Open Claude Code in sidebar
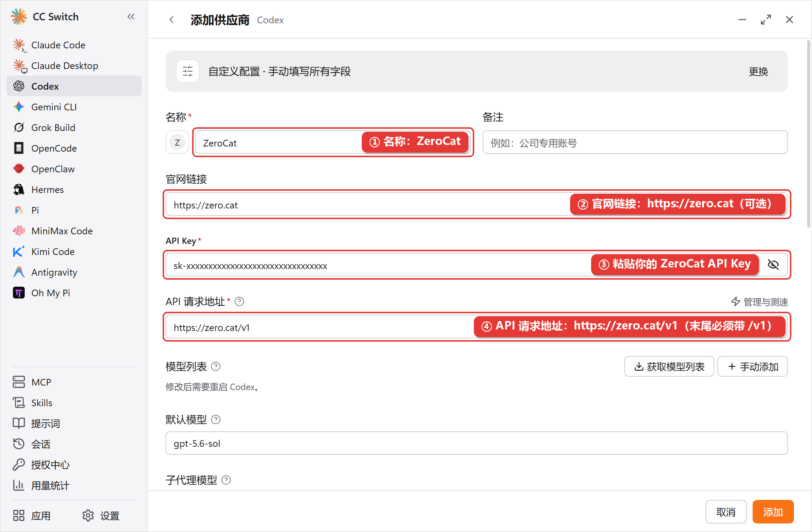The image size is (812, 532). click(74, 45)
